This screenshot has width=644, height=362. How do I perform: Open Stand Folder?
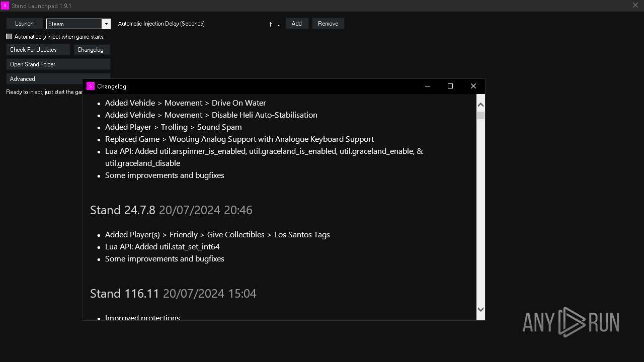(x=58, y=64)
